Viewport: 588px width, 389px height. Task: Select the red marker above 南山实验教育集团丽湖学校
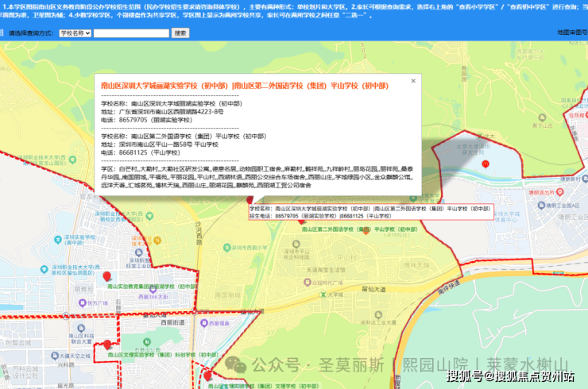click(107, 276)
